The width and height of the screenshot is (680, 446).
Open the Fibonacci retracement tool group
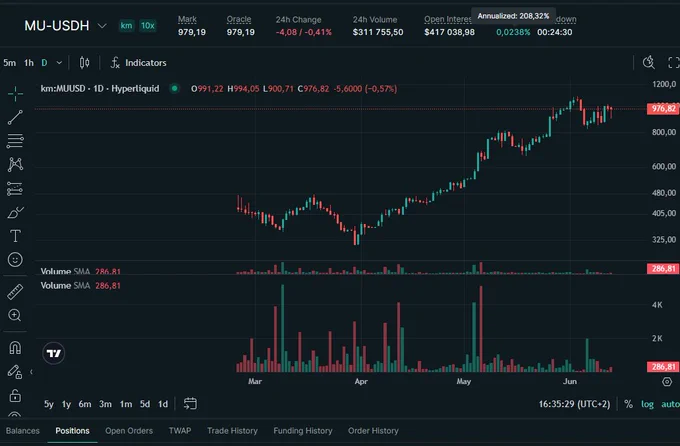tap(15, 141)
